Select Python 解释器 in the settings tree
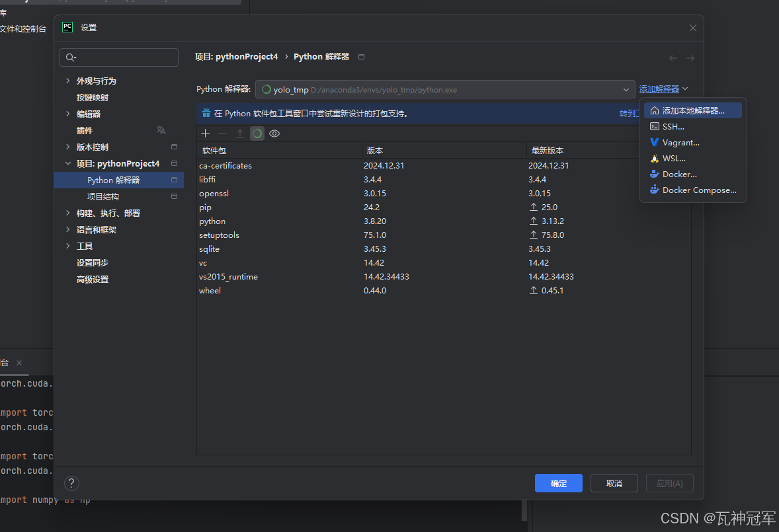 pos(119,180)
